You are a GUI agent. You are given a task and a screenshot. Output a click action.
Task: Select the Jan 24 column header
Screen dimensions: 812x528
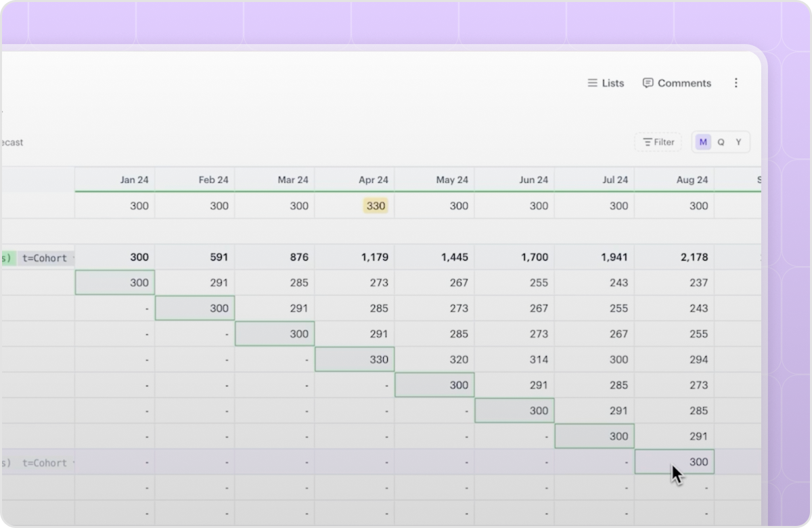[x=115, y=179]
